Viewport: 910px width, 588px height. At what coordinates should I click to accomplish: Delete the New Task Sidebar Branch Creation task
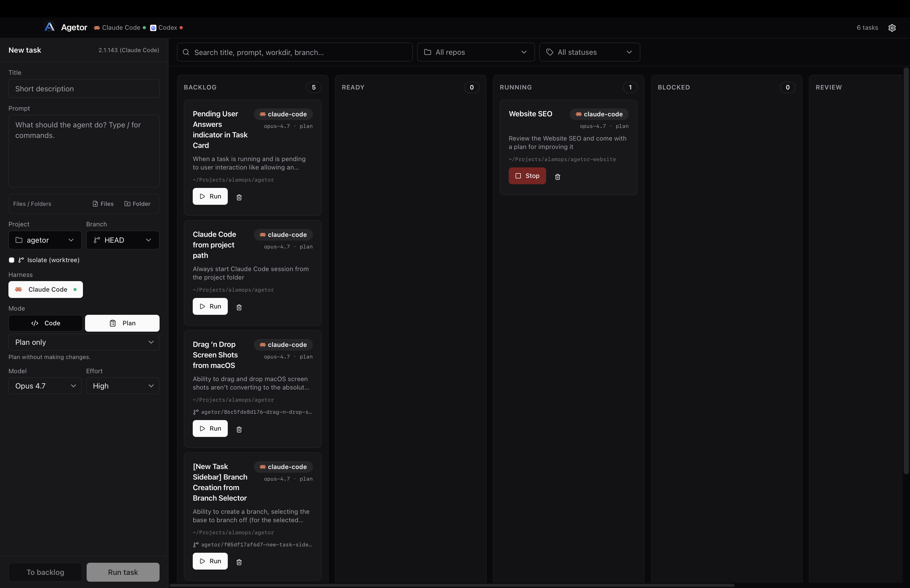[x=239, y=562]
